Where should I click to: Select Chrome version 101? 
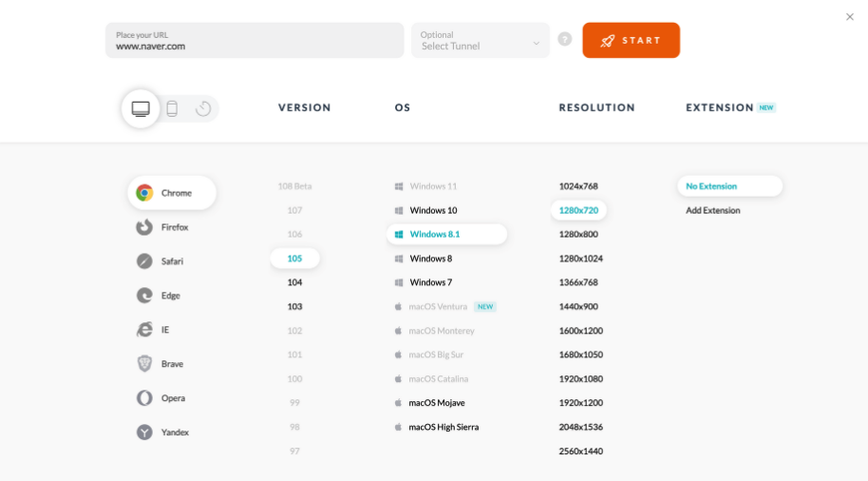[294, 355]
